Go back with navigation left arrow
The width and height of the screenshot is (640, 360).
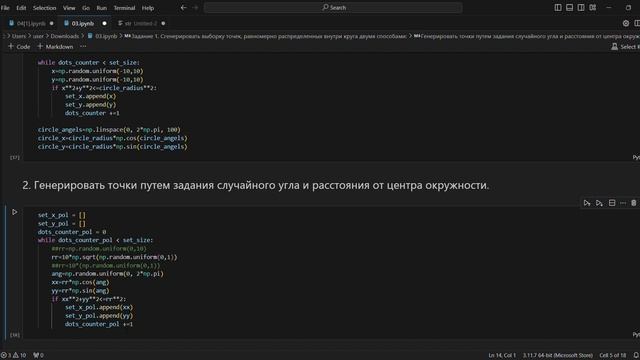click(x=184, y=8)
